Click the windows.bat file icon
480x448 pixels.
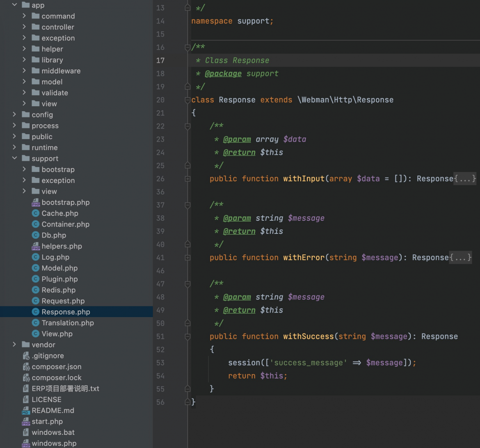click(x=26, y=432)
